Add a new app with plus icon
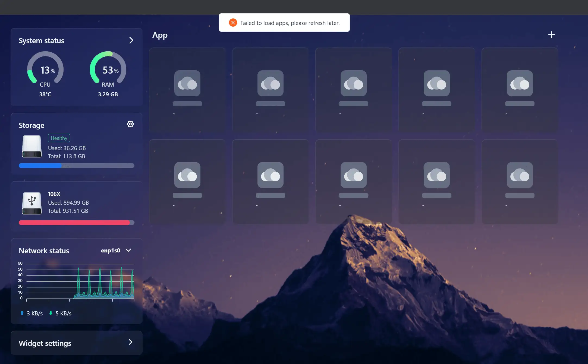Image resolution: width=588 pixels, height=364 pixels. coord(551,34)
